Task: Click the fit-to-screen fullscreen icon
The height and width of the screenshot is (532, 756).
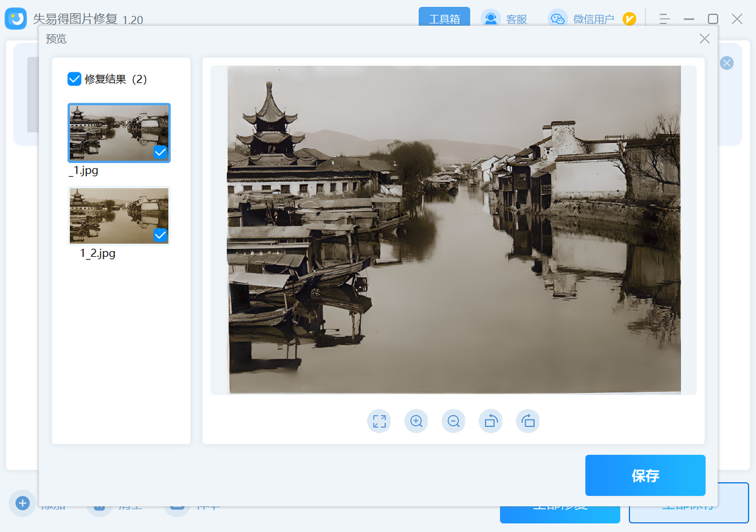Action: [x=379, y=421]
